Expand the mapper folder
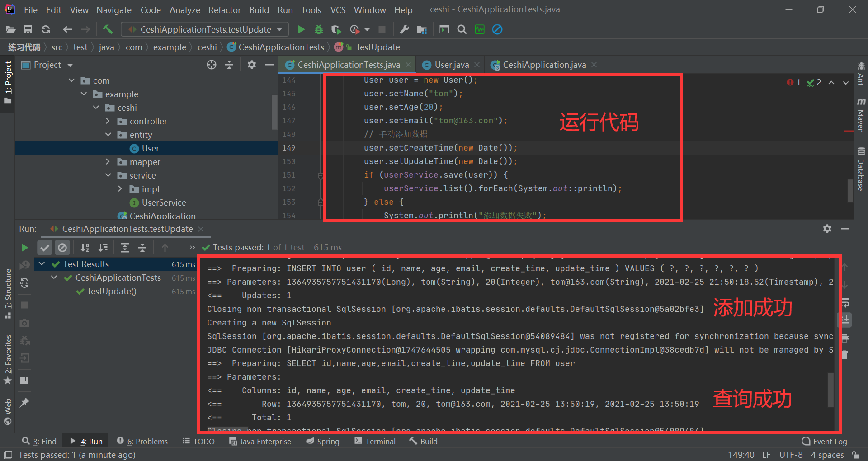 (108, 162)
